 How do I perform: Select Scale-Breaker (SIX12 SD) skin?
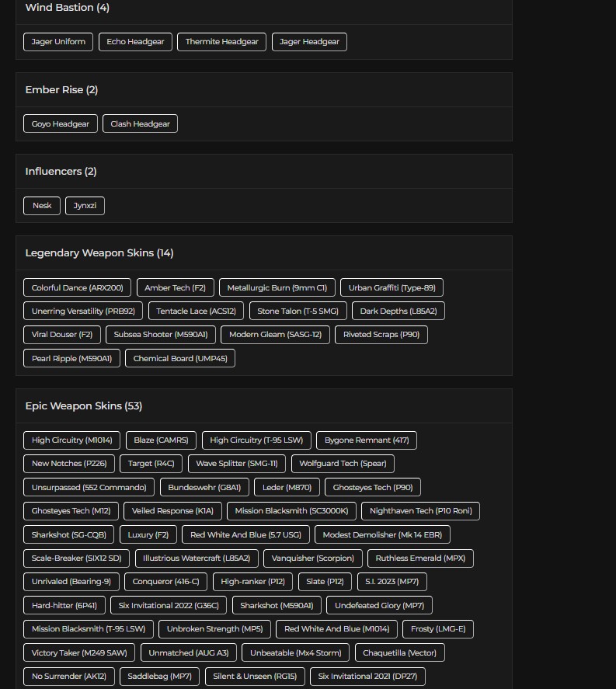[76, 558]
